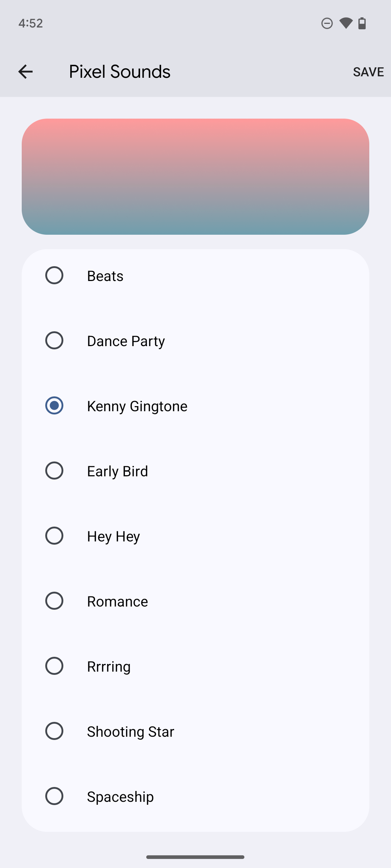This screenshot has height=868, width=391.
Task: Tap the pink-to-teal gradient banner
Action: pyautogui.click(x=195, y=176)
